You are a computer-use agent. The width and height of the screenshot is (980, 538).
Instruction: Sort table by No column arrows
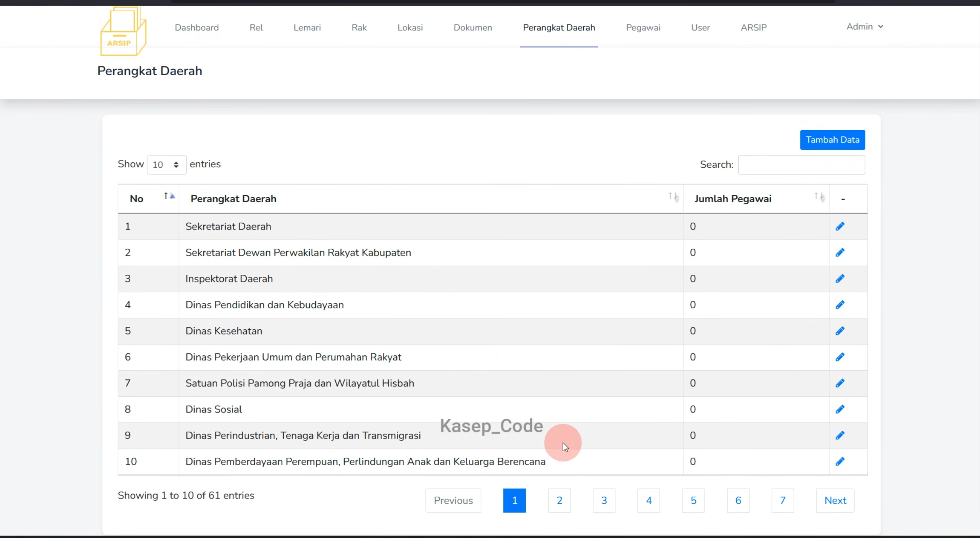tap(169, 196)
